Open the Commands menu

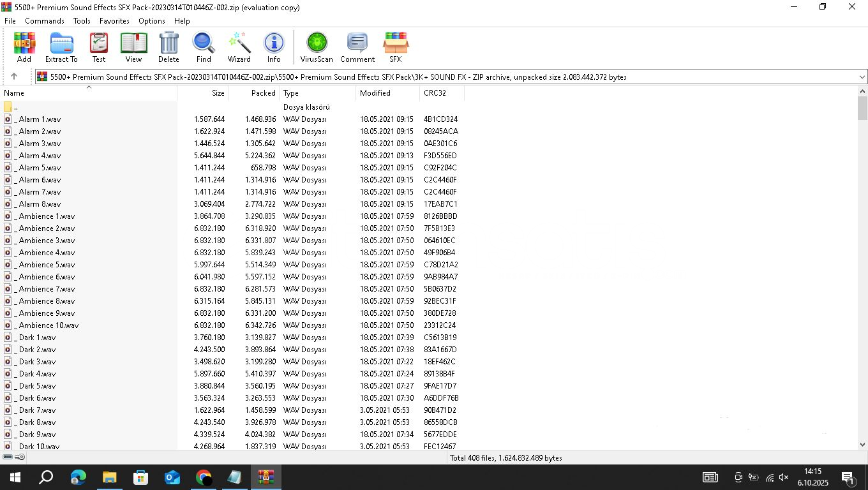pos(45,21)
